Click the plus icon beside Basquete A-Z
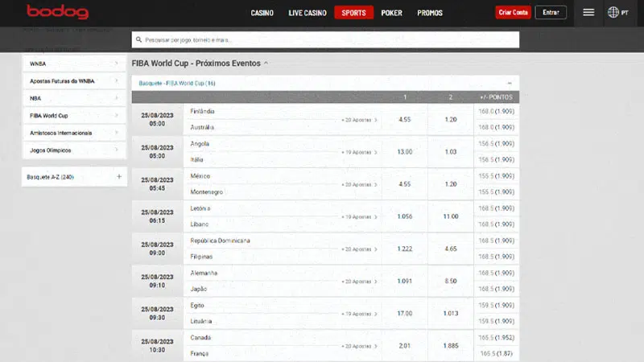 coord(119,176)
